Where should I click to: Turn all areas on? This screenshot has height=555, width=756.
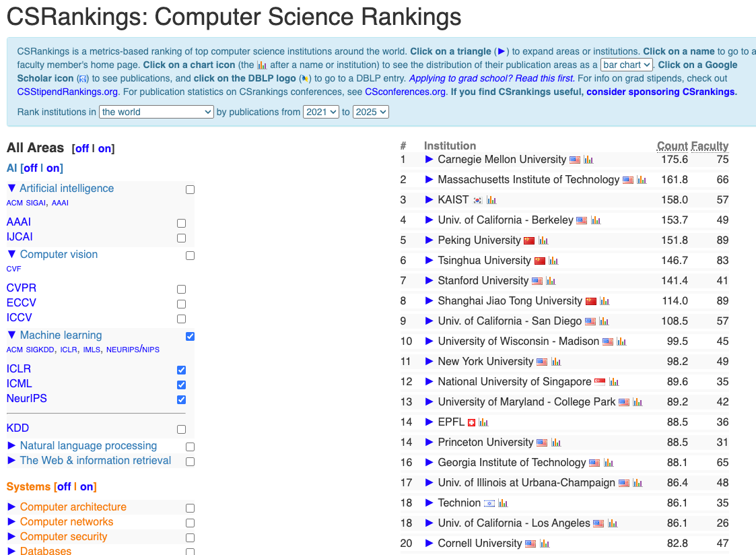[x=104, y=148]
